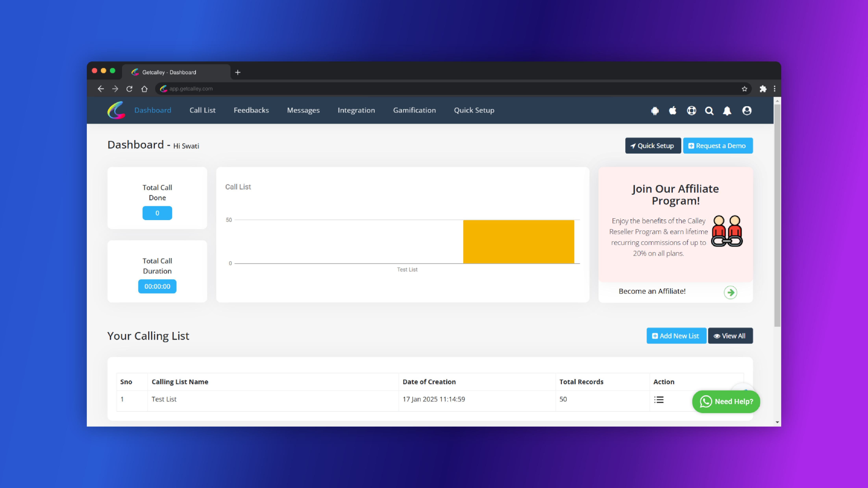Click the Total Records column header
Screen dimensions: 868x488
[x=602, y=382]
